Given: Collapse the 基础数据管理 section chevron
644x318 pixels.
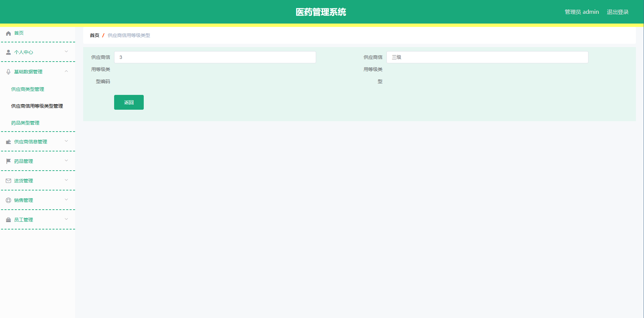Looking at the screenshot, I should click(x=66, y=71).
